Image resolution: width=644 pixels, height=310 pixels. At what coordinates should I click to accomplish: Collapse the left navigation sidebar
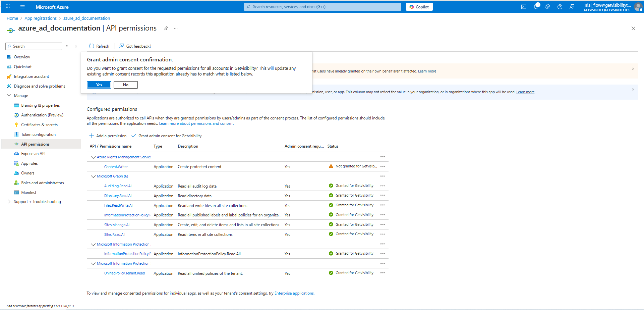pyautogui.click(x=76, y=46)
